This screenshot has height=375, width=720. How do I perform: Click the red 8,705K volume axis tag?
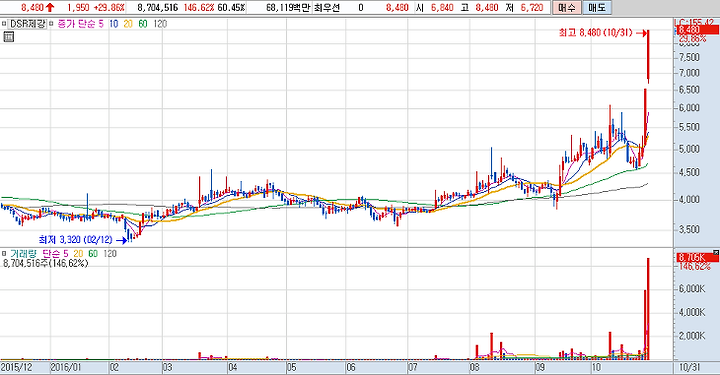coord(697,258)
